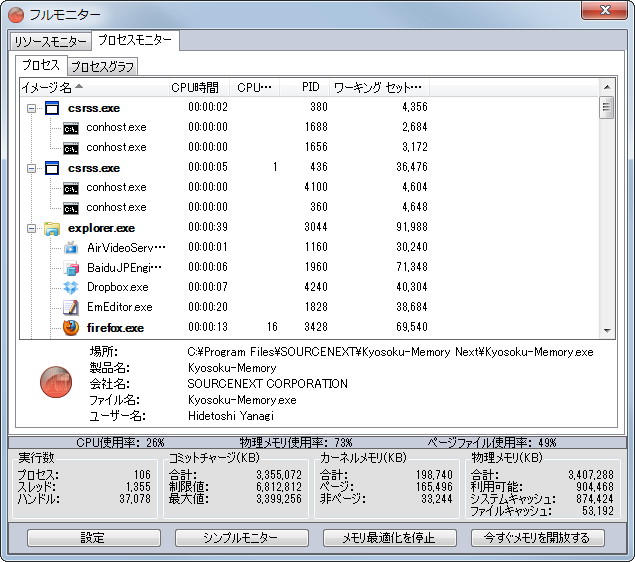Click the firefox.exe browser icon
Screen dimensions: 635x562
pos(71,328)
